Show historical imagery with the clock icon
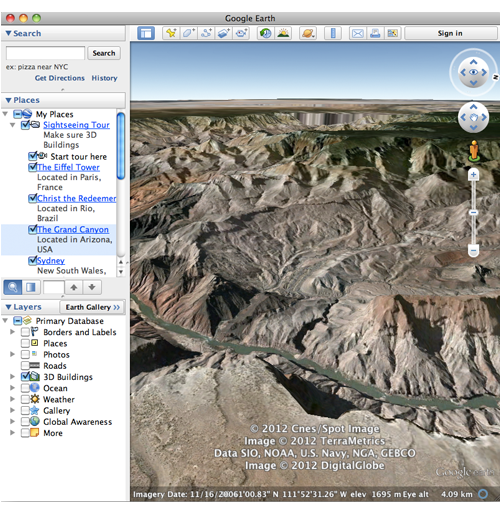The image size is (500, 515). [x=266, y=33]
